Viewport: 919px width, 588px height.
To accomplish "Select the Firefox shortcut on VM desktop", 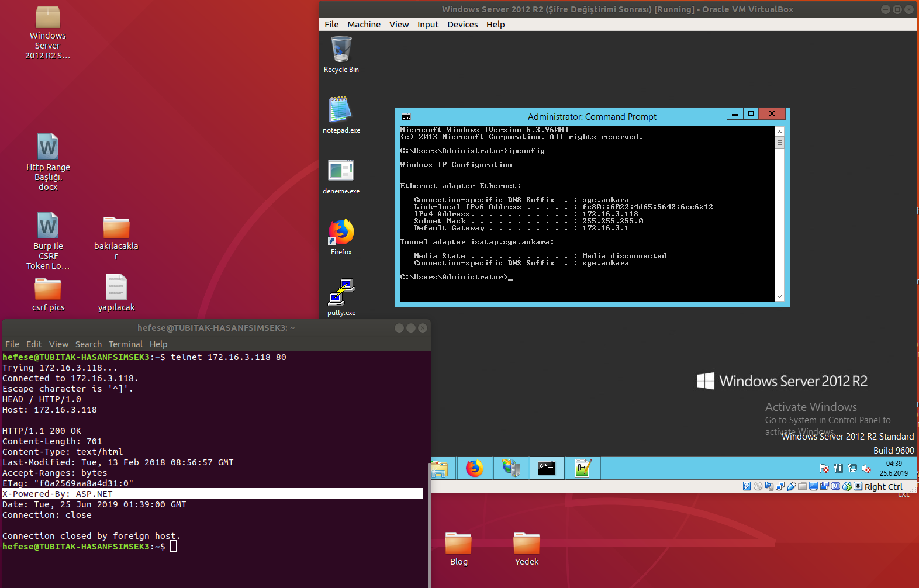I will point(341,236).
